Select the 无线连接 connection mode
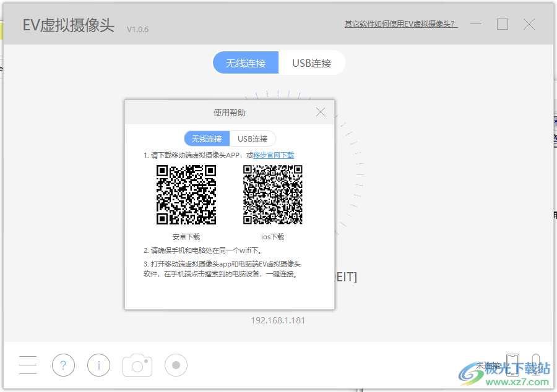Image resolution: width=557 pixels, height=392 pixels. point(246,62)
